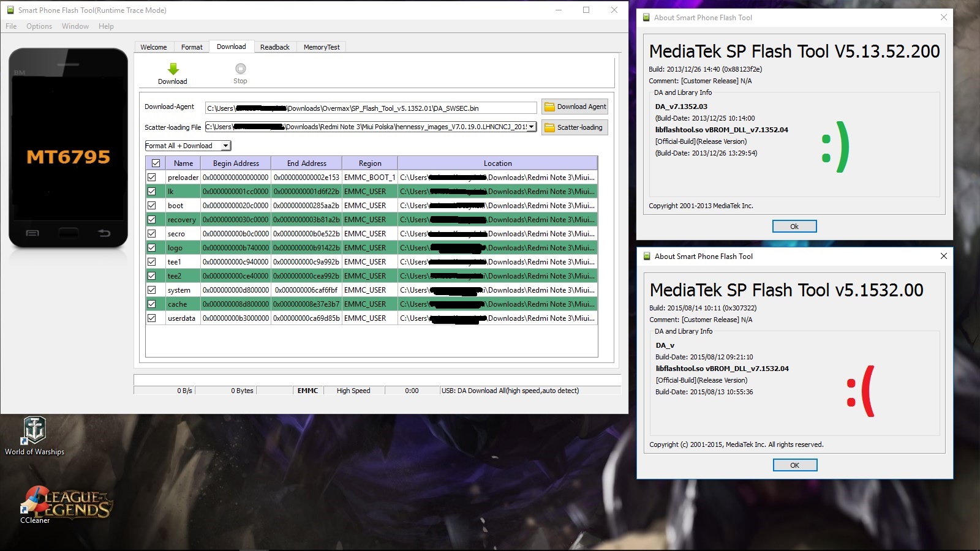Click the phone's back key icon
Screen dimensions: 980x551
coord(104,233)
